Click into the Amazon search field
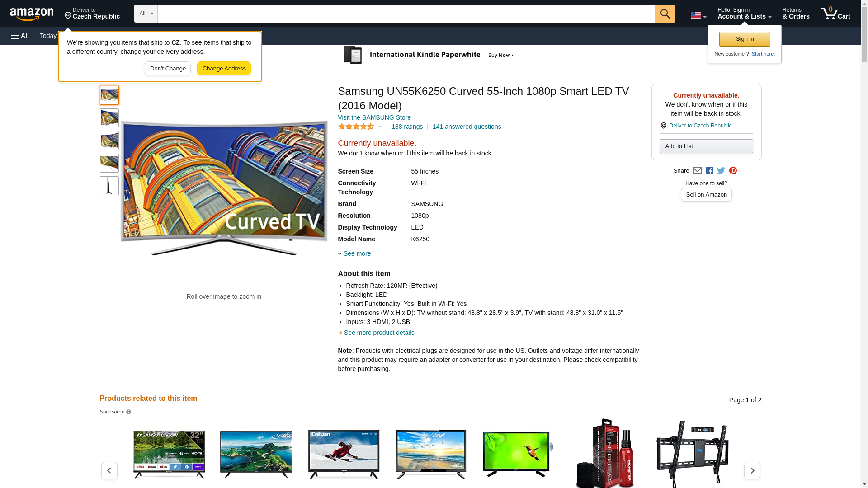This screenshot has height=488, width=868. (x=406, y=14)
